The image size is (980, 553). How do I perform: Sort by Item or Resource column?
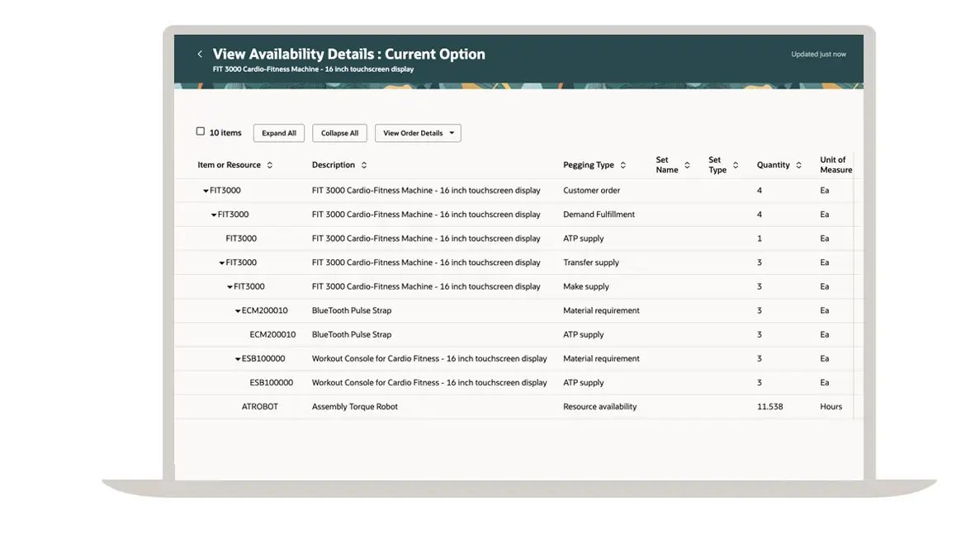[269, 165]
